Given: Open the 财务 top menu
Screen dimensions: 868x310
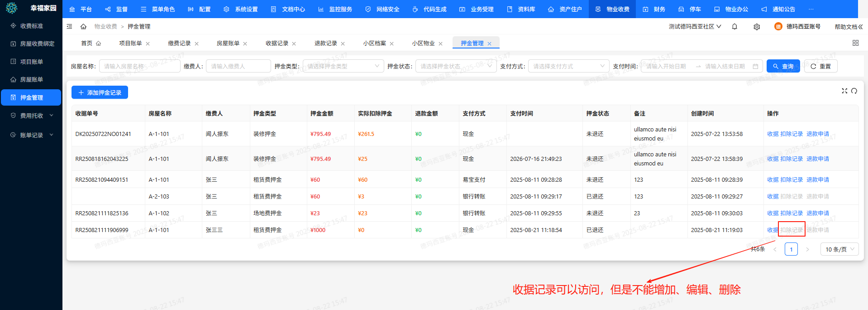Looking at the screenshot, I should pos(654,9).
